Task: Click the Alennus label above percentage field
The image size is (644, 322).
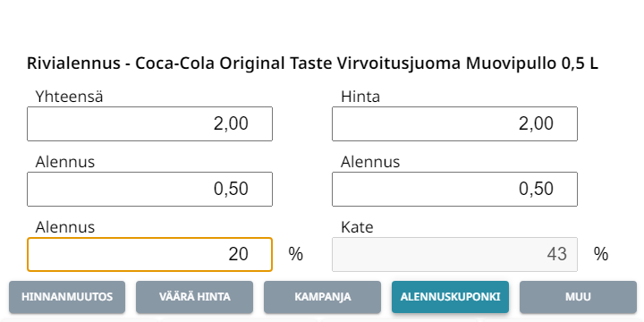Action: coord(65,227)
